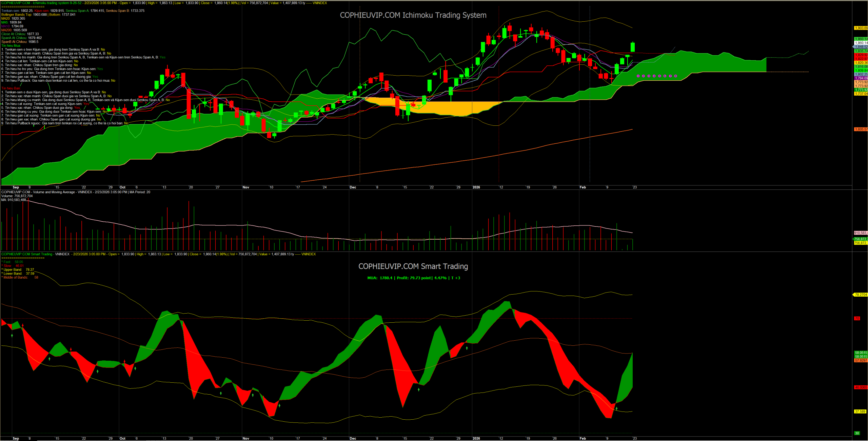The height and width of the screenshot is (441, 868).
Task: Click the yellow 78.2704 upper band tag
Action: (x=860, y=295)
